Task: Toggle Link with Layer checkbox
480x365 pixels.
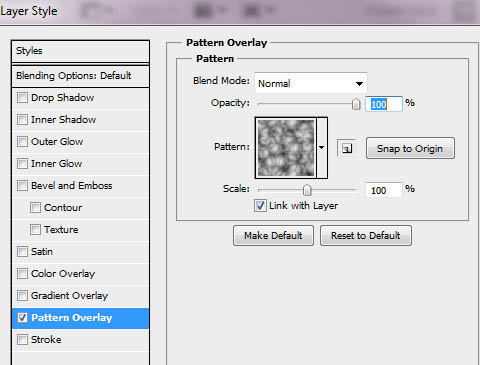Action: (x=260, y=205)
